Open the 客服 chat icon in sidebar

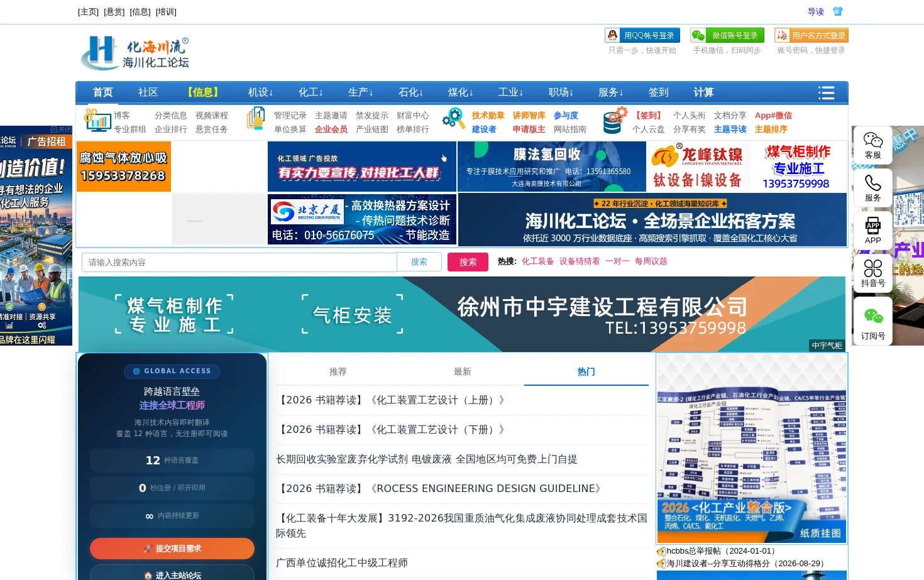click(873, 146)
